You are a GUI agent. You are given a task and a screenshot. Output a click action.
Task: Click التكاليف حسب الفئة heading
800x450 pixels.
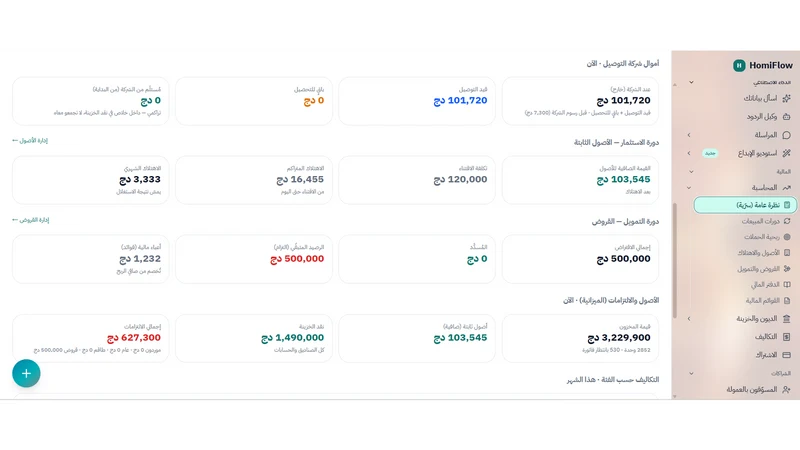coord(613,380)
